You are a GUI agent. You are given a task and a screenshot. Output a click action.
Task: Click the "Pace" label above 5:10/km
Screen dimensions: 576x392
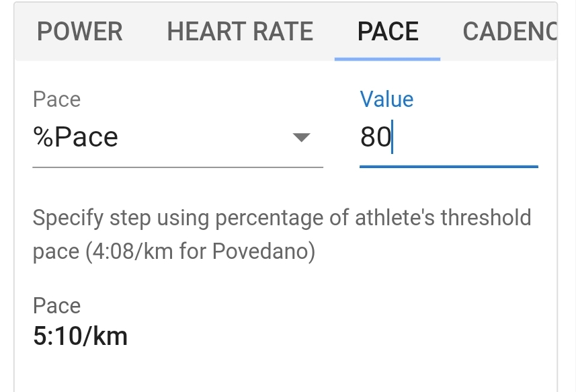(56, 306)
